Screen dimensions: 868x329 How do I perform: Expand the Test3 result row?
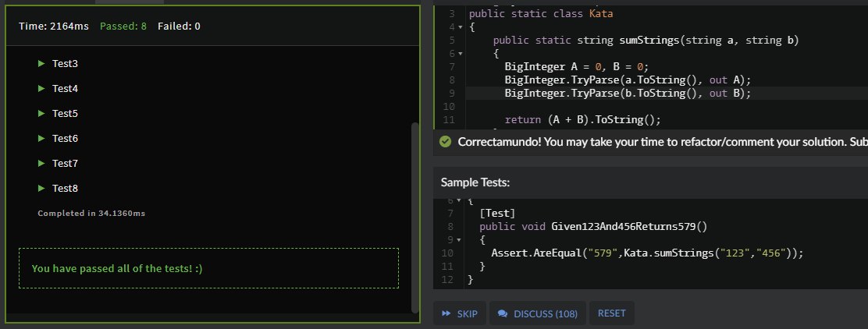(58, 64)
